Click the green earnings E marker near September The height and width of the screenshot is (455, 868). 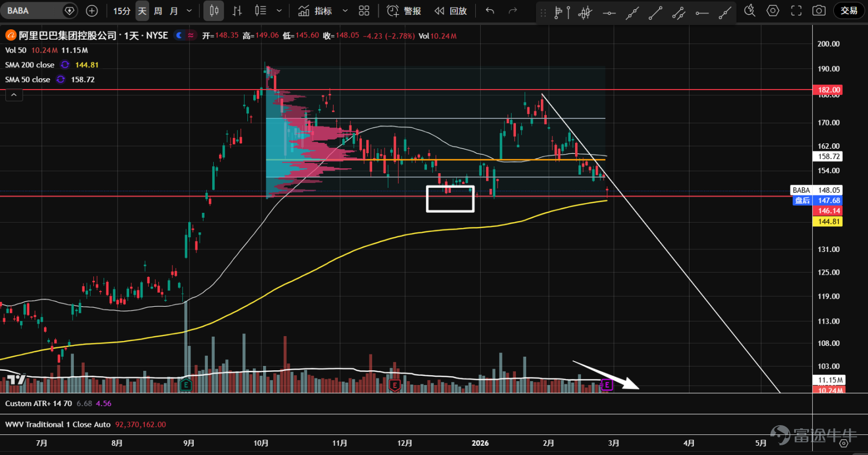click(x=186, y=386)
